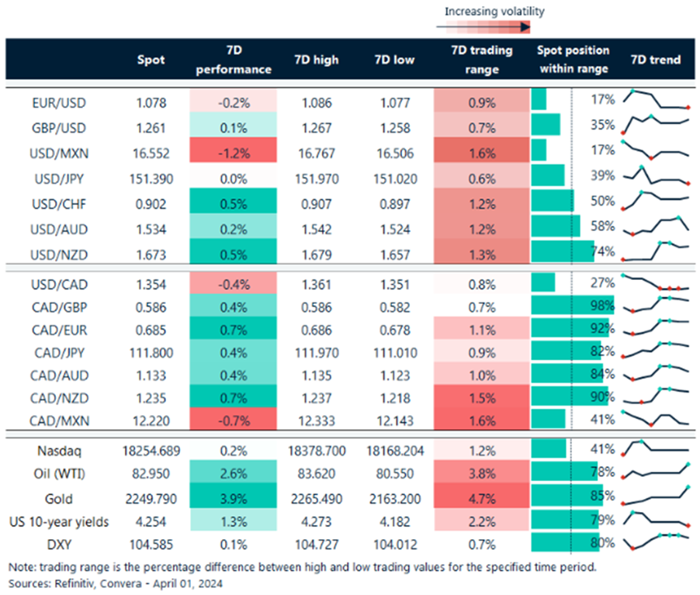Click the CAD/GBP 98% position bar
The image size is (700, 595).
tap(572, 306)
